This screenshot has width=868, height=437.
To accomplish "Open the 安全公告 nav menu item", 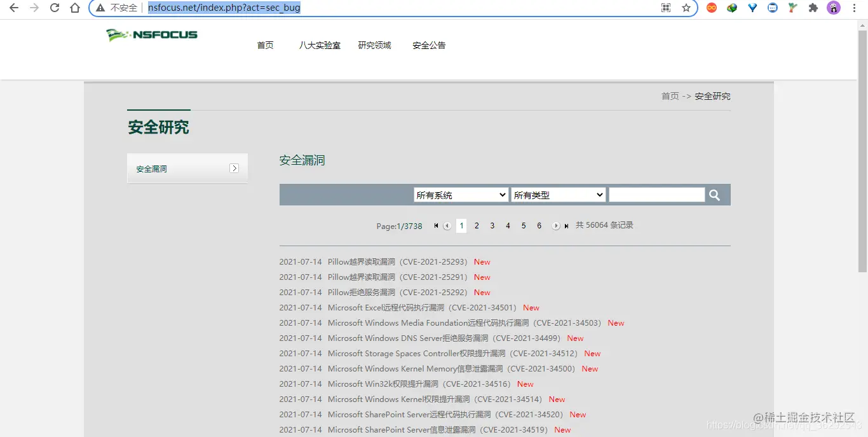I will coord(429,45).
